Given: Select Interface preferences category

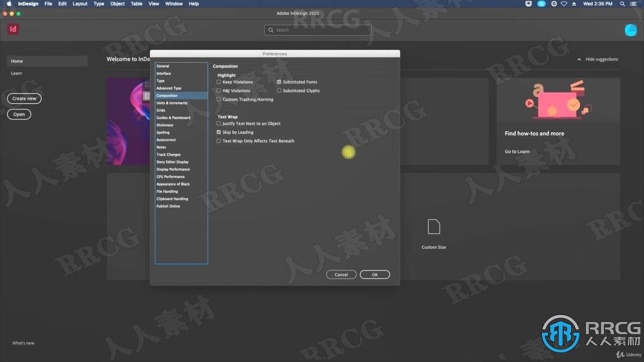Looking at the screenshot, I should 181,73.
